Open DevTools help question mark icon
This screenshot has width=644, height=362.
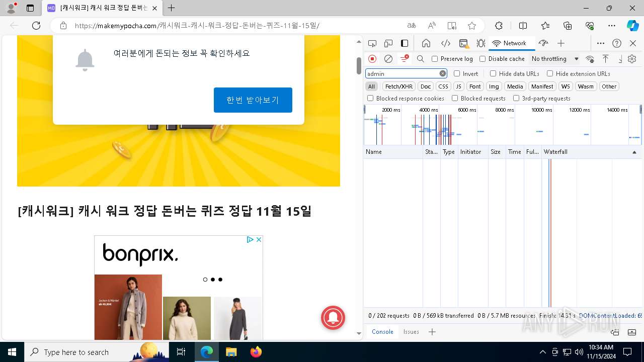click(x=617, y=43)
